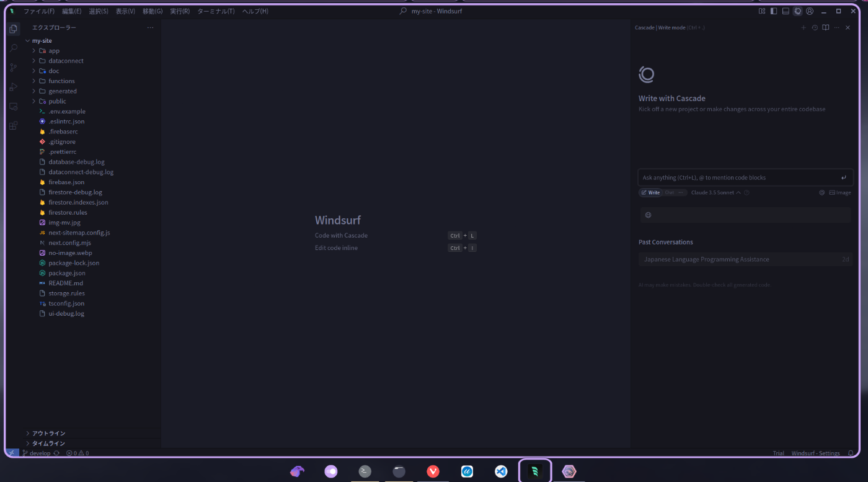Open errors and warnings status indicator
Image resolution: width=868 pixels, height=482 pixels.
click(x=77, y=453)
